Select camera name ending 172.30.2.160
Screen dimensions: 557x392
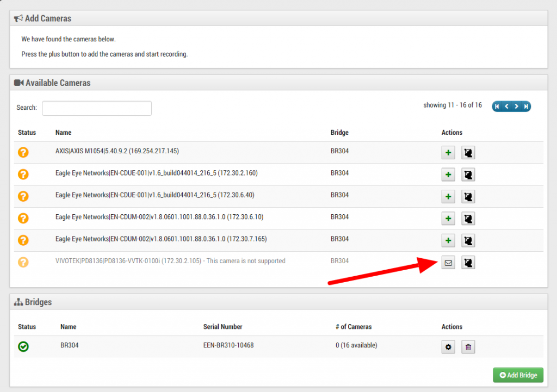click(156, 173)
